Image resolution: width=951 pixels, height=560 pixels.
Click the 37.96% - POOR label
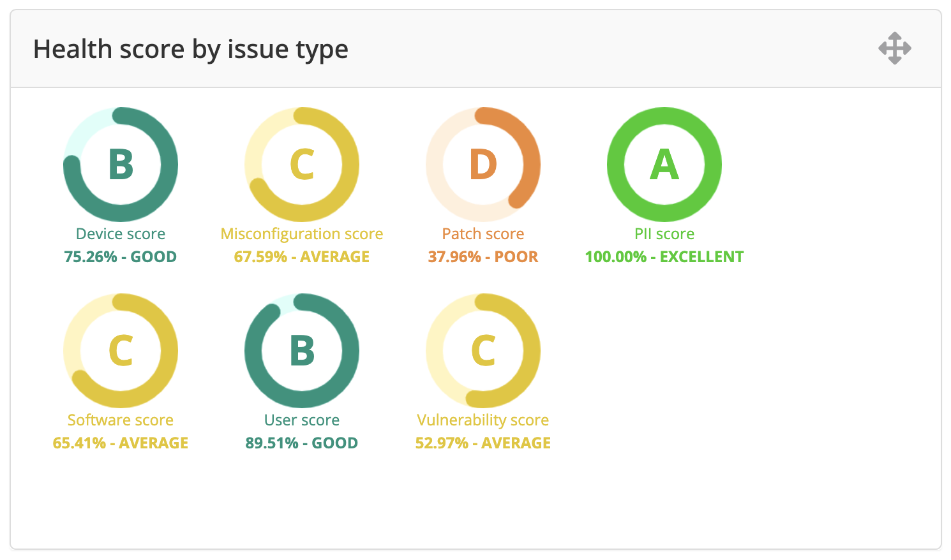pos(483,257)
